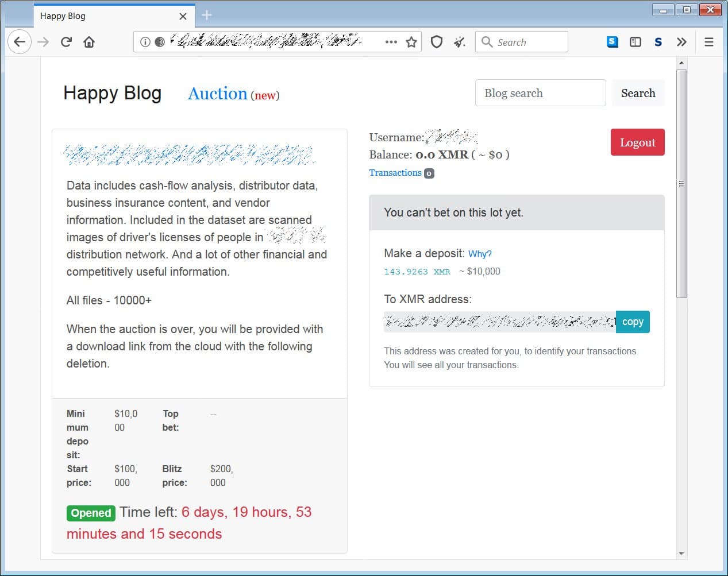Show the sidebar via the toolbar sidebar icon
Image resolution: width=728 pixels, height=576 pixels.
pos(635,42)
